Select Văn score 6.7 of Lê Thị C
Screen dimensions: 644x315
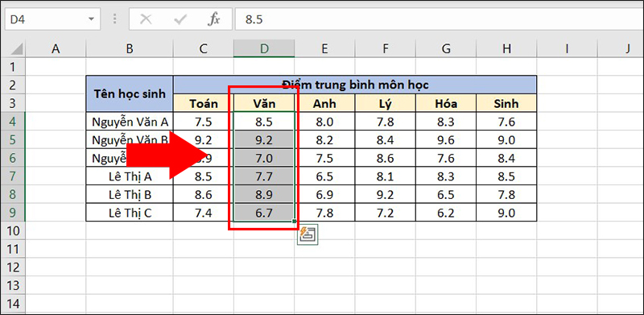264,213
